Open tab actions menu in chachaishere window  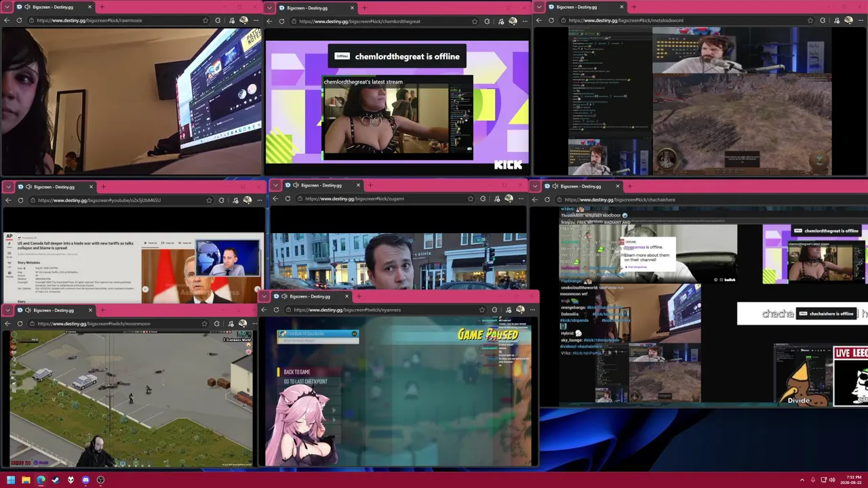(535, 186)
